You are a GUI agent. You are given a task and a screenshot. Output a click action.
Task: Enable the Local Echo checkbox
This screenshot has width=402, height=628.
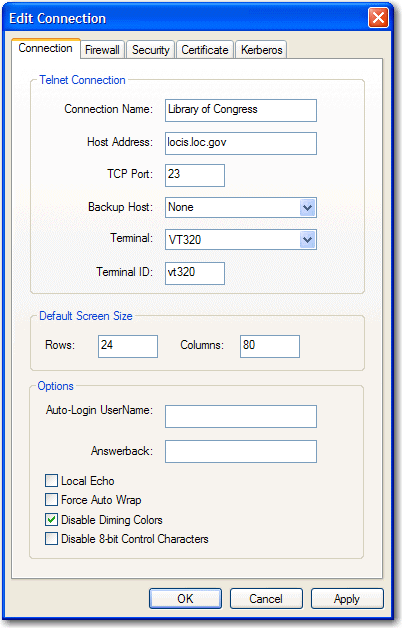[51, 480]
